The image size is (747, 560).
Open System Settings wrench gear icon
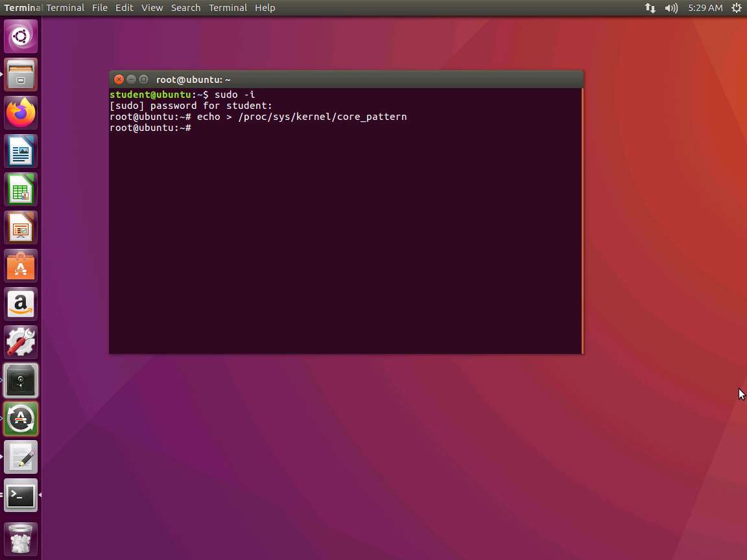click(x=21, y=342)
